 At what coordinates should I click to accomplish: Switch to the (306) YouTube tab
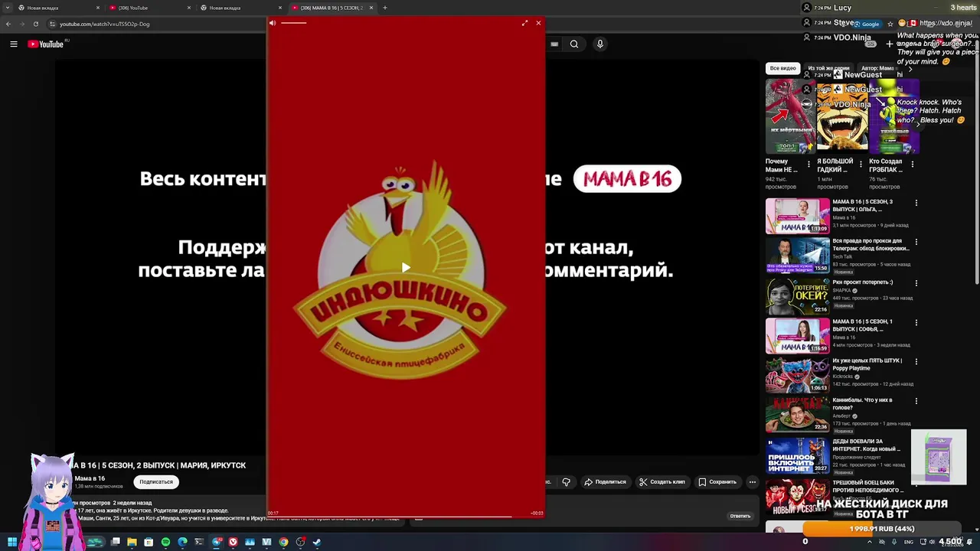[x=150, y=8]
